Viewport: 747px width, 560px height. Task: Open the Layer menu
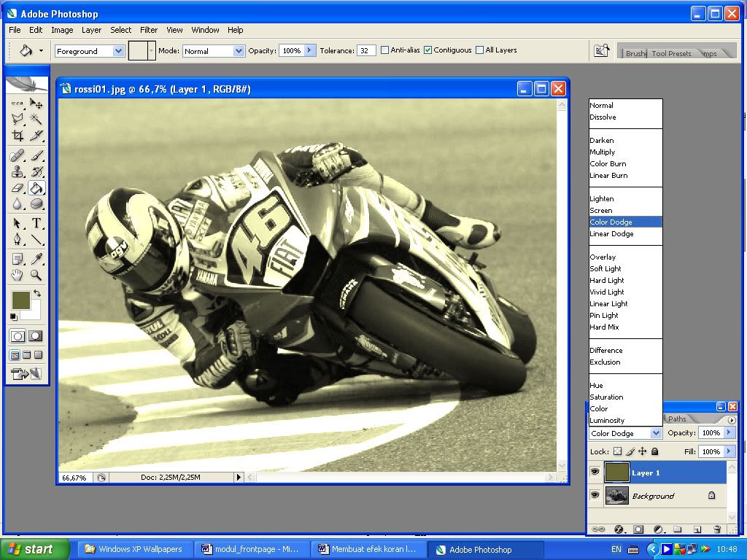[x=91, y=29]
